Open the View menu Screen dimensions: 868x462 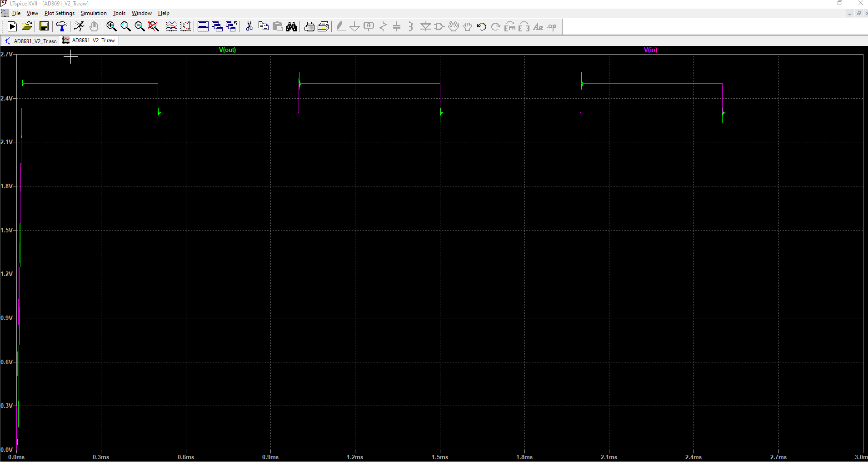(32, 13)
